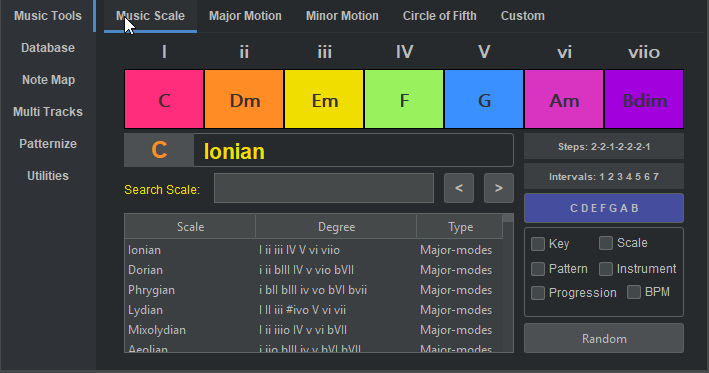
Task: Enable the Key checkbox
Action: click(538, 244)
